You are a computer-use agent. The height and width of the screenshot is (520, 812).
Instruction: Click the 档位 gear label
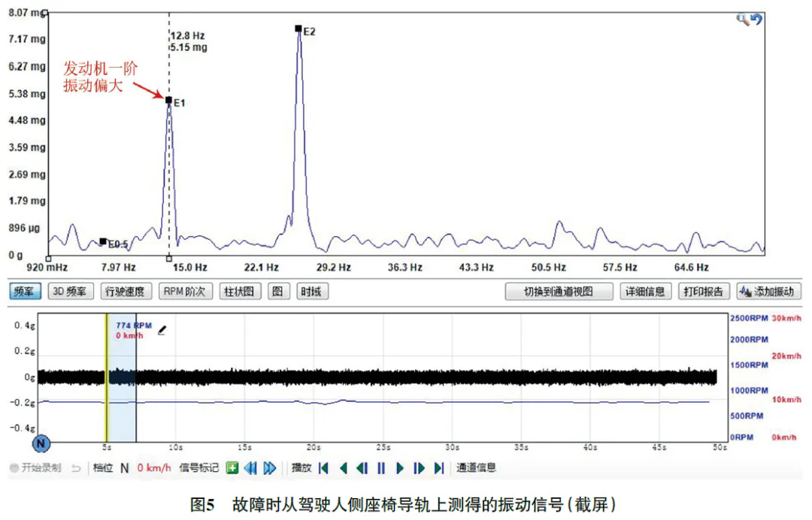point(103,467)
